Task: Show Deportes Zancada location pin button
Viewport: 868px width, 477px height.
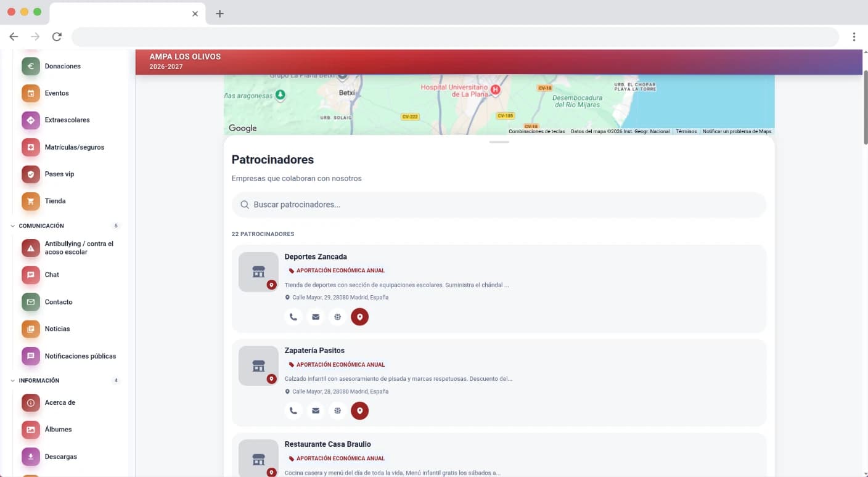Action: click(x=359, y=317)
